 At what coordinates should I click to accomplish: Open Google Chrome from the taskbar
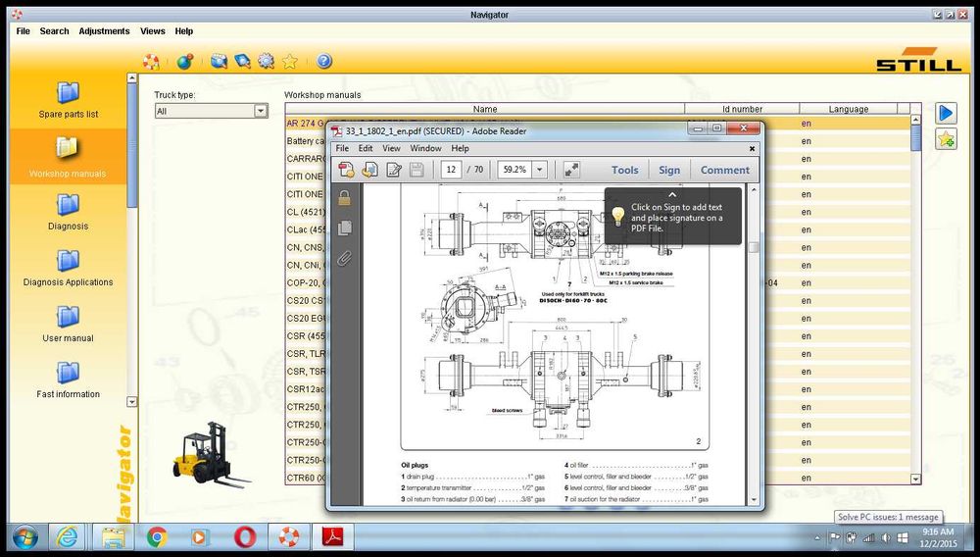[x=156, y=537]
